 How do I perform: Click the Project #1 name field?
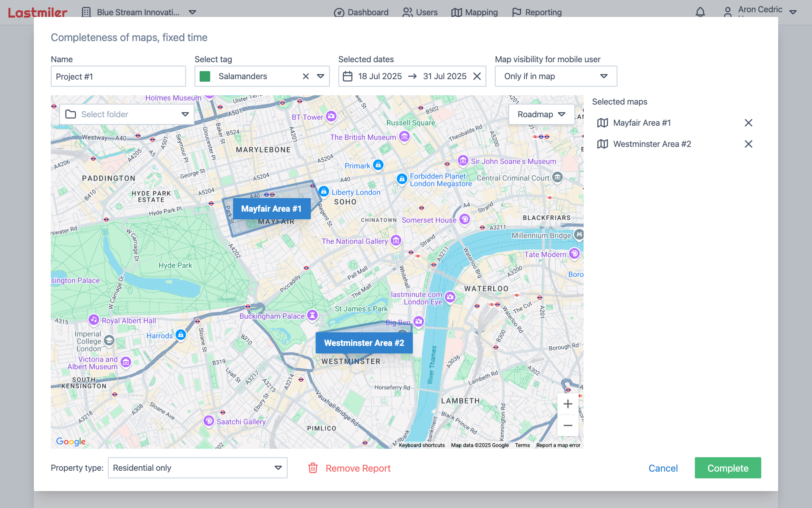pos(118,76)
